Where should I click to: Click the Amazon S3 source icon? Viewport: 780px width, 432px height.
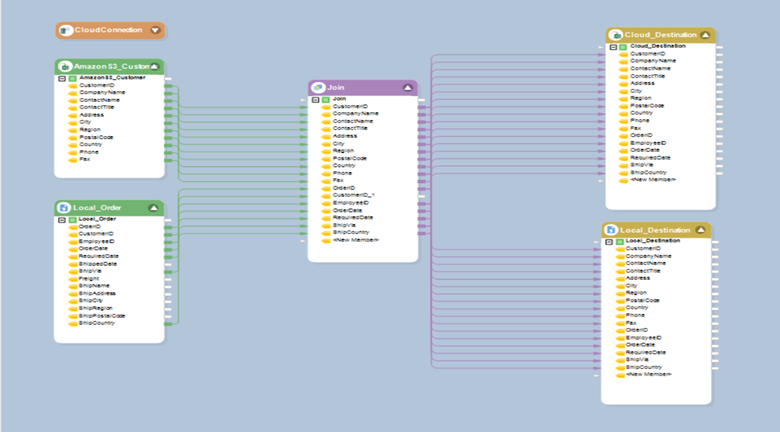[64, 66]
